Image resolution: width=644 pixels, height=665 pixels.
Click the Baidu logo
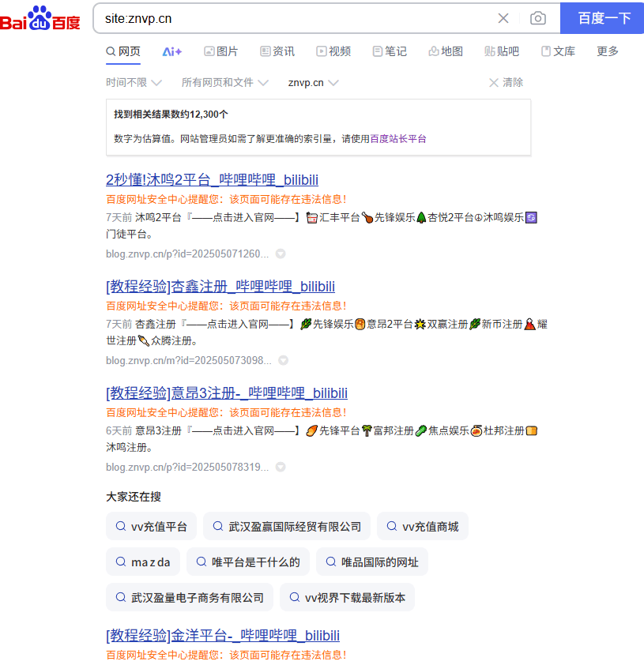pyautogui.click(x=40, y=18)
